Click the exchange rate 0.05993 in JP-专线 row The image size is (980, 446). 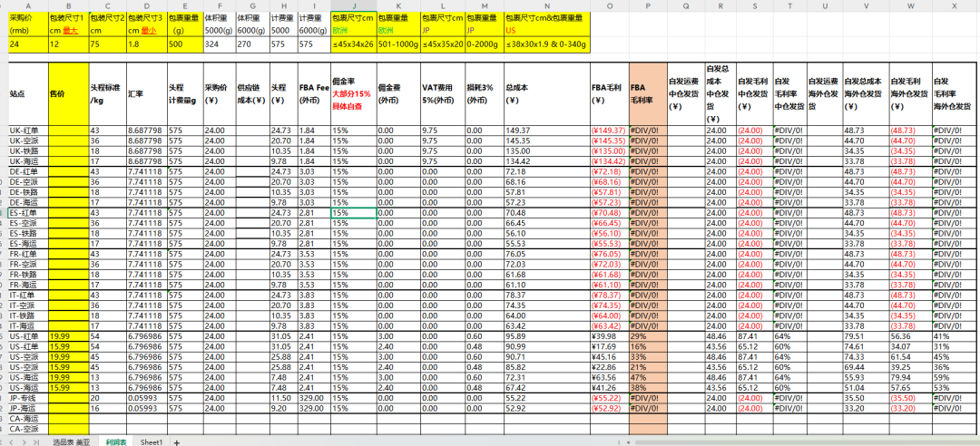click(147, 398)
